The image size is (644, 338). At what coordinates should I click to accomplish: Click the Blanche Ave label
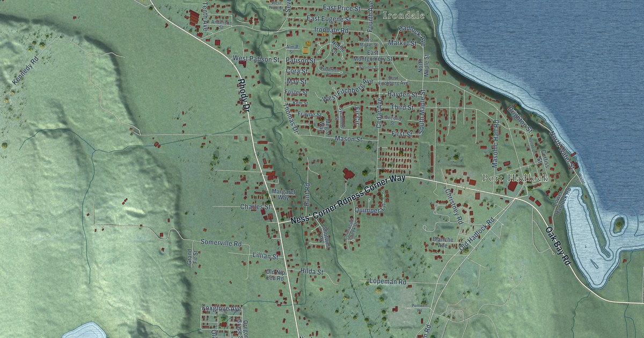tap(443, 242)
